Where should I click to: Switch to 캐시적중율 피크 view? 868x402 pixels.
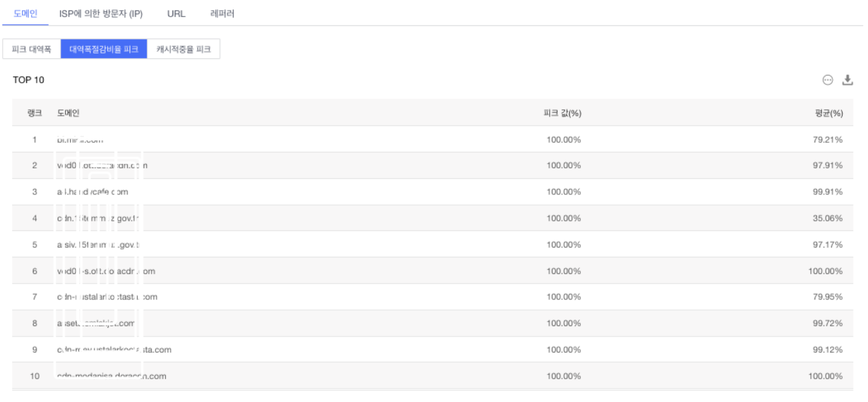pyautogui.click(x=183, y=49)
